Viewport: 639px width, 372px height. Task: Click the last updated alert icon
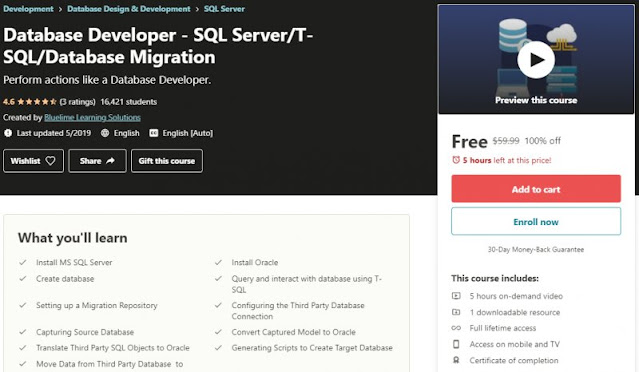[x=8, y=133]
